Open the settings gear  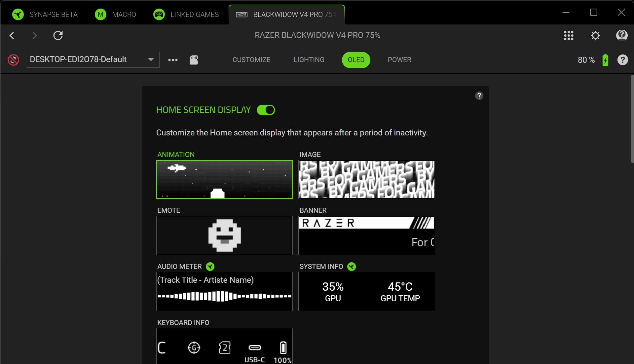(x=595, y=35)
